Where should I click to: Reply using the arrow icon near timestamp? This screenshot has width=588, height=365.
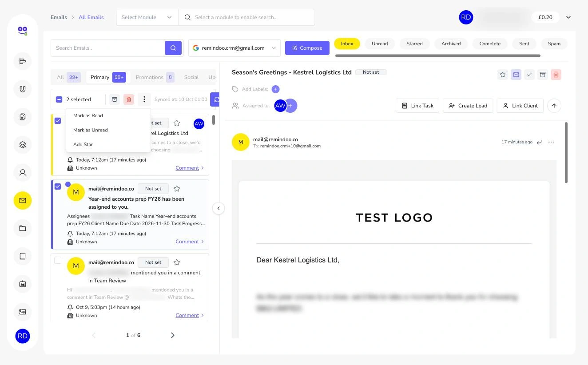(539, 142)
